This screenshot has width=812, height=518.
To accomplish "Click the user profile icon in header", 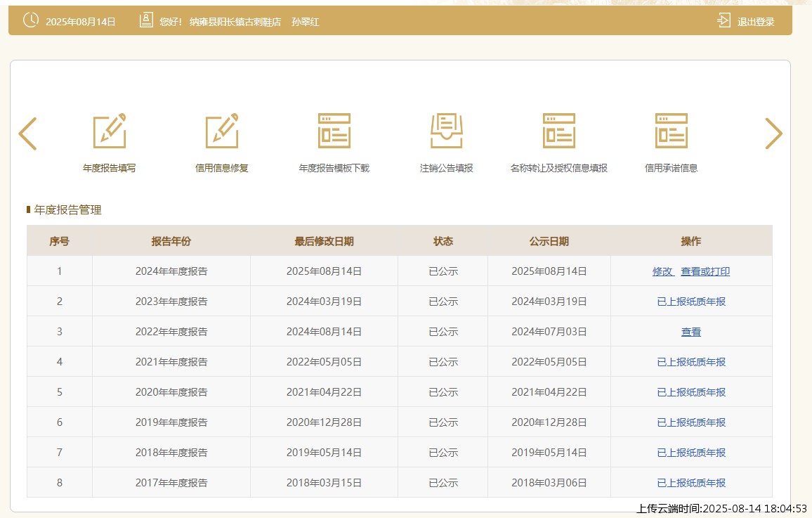I will (x=146, y=20).
